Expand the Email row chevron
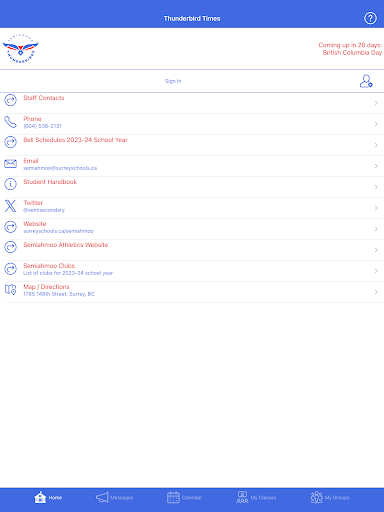Viewport: 384px width, 512px height. 376,166
